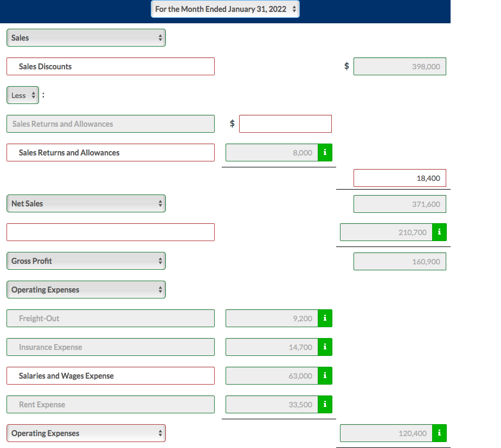Click the greyed Sales Returns and Allowances field
501x448 pixels.
pyautogui.click(x=111, y=124)
